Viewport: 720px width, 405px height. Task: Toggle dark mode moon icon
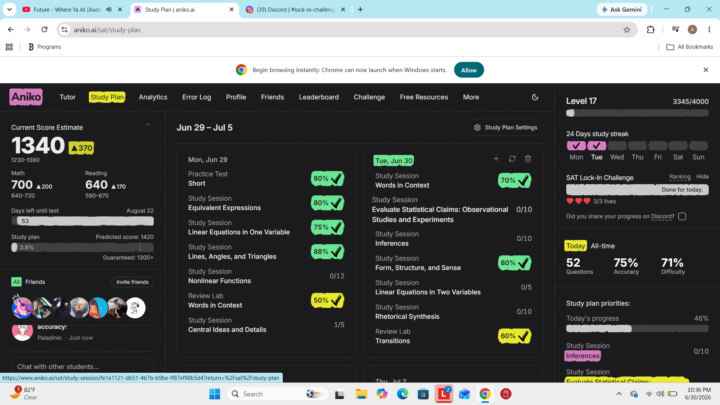point(535,97)
